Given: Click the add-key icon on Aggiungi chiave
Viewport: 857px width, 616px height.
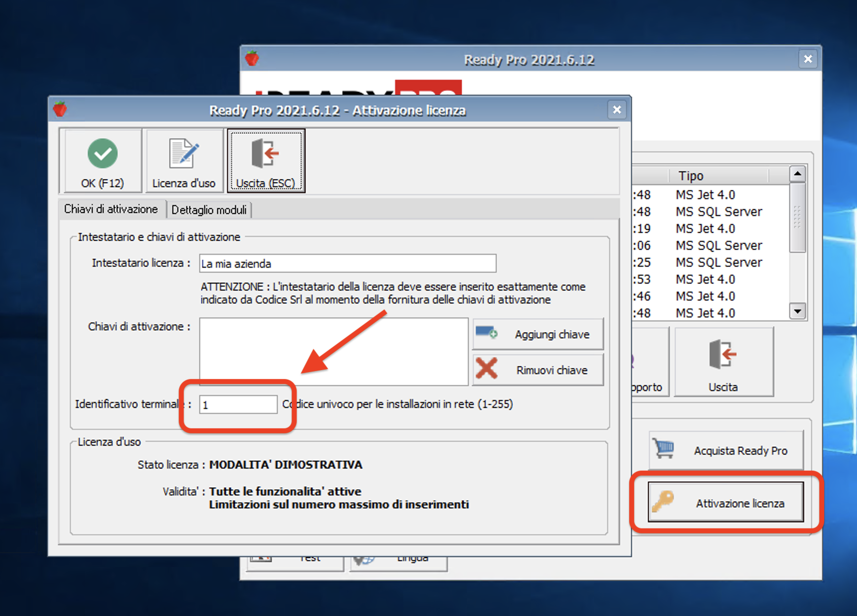Looking at the screenshot, I should pyautogui.click(x=486, y=332).
